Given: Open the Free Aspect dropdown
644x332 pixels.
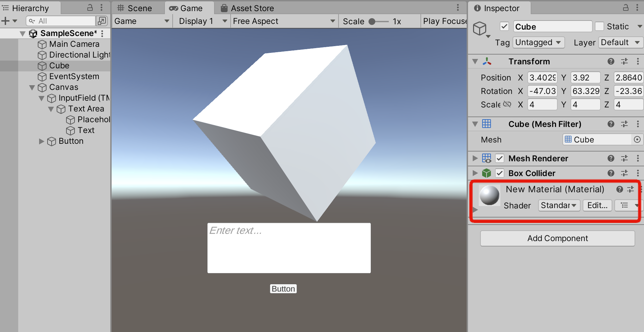Looking at the screenshot, I should pyautogui.click(x=284, y=21).
